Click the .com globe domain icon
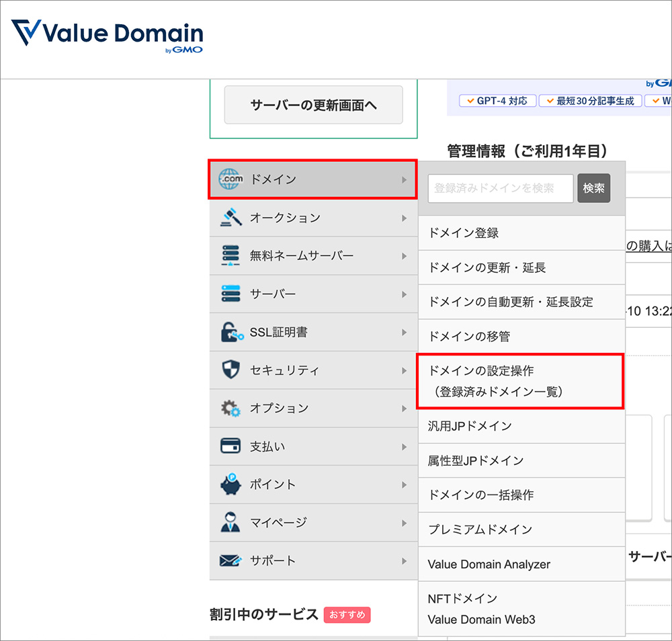This screenshot has height=641, width=672. point(230,179)
